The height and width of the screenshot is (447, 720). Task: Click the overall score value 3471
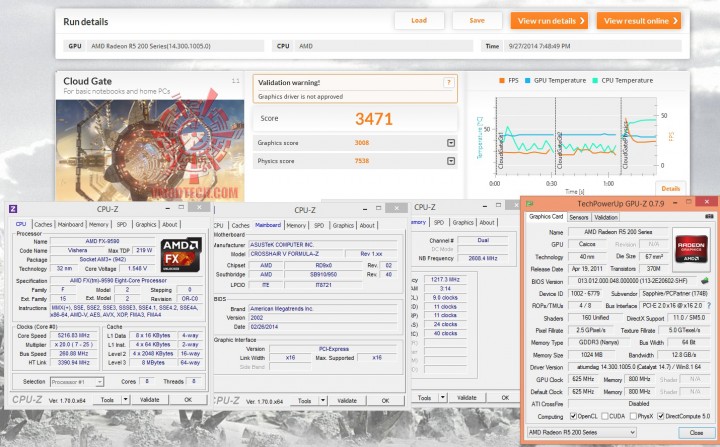tap(374, 119)
